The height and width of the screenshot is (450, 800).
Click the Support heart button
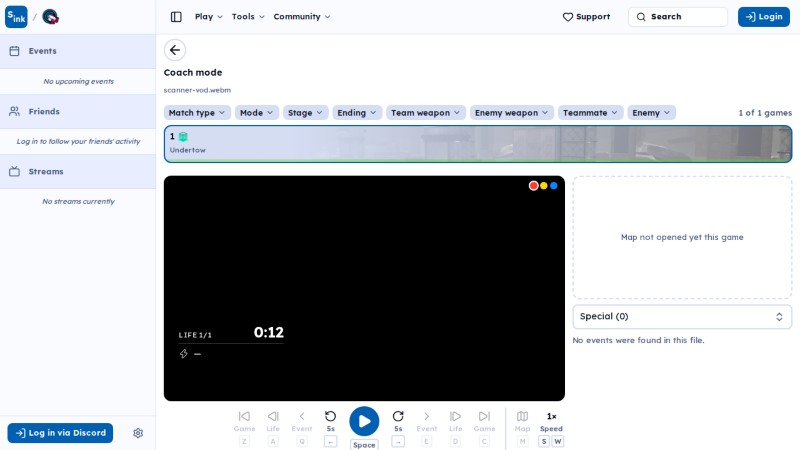(x=586, y=17)
